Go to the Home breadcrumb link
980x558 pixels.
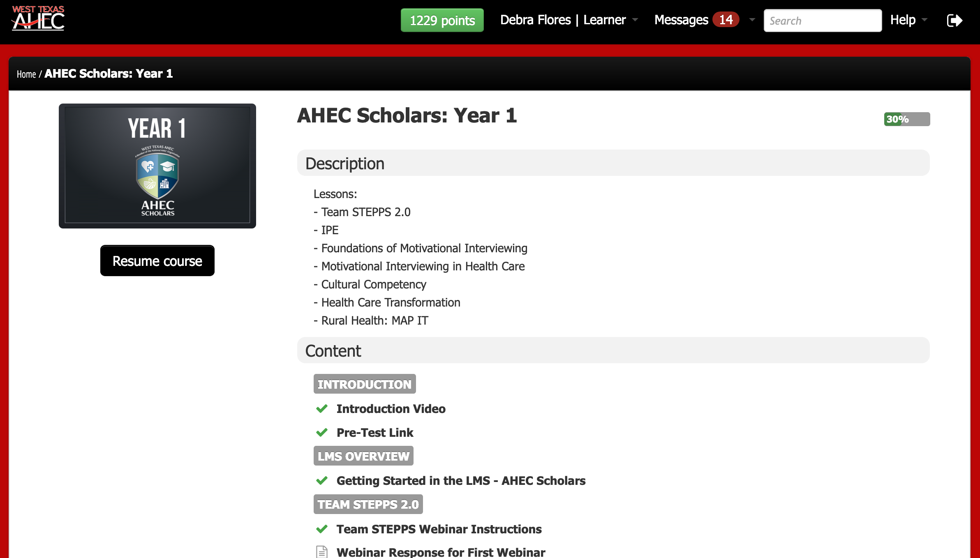point(26,74)
